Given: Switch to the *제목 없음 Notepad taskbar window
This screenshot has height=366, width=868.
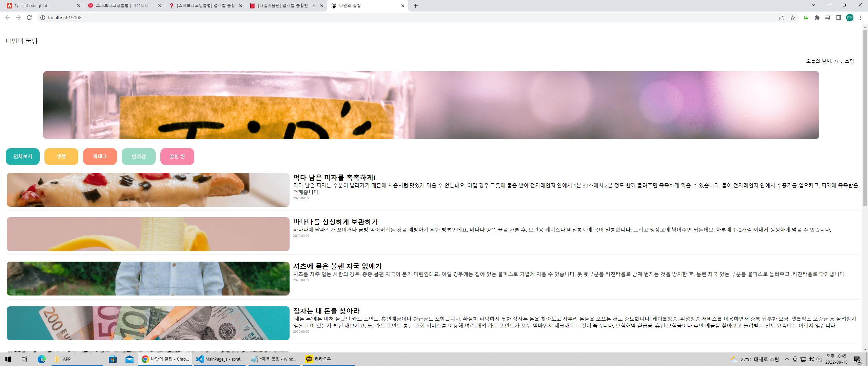Looking at the screenshot, I should (274, 359).
